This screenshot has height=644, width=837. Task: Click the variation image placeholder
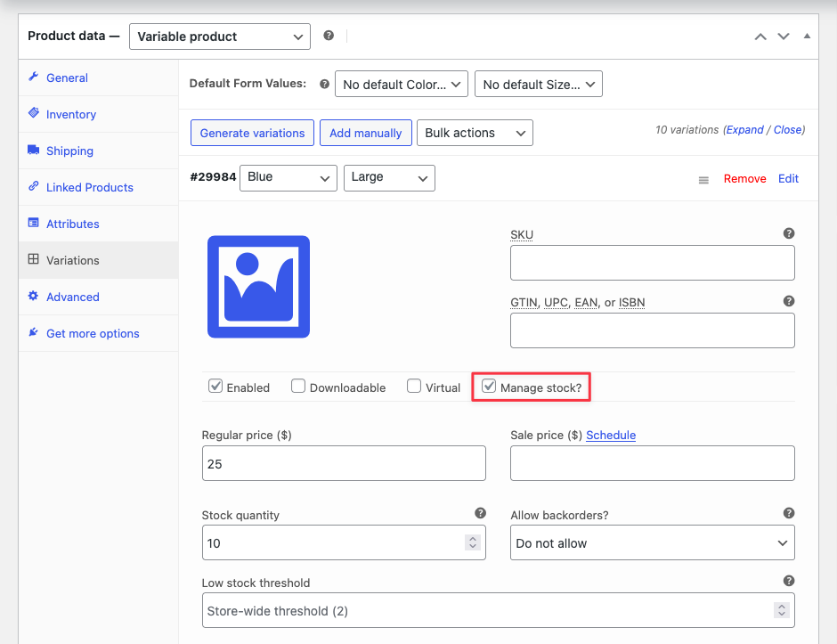[x=258, y=287]
